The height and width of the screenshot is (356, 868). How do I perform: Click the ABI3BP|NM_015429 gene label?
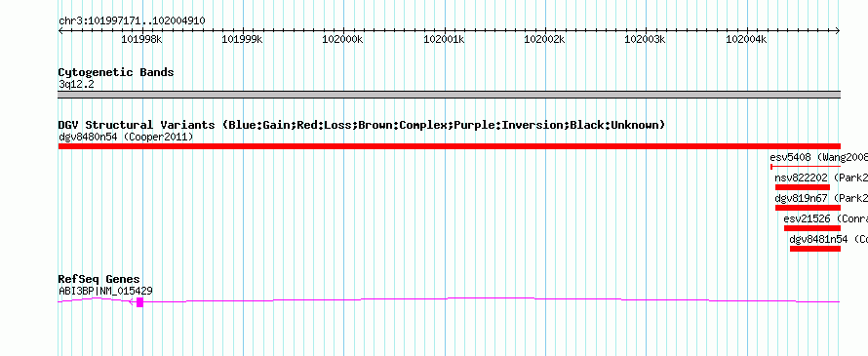point(105,291)
